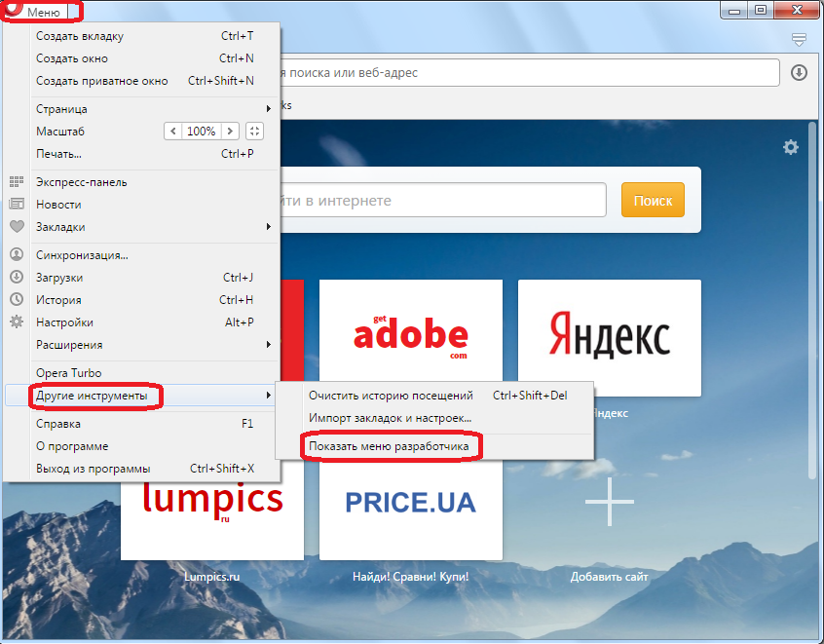The width and height of the screenshot is (824, 644).
Task: Click the zoom fullscreen icon in Масштаб row
Action: (x=254, y=131)
